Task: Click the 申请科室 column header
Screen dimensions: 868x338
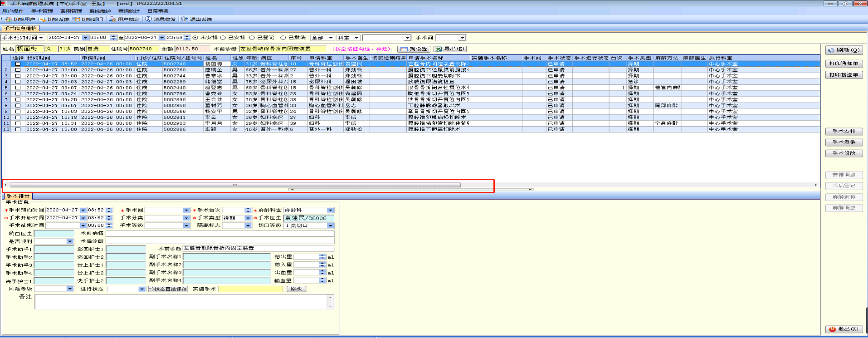Action: pyautogui.click(x=326, y=58)
